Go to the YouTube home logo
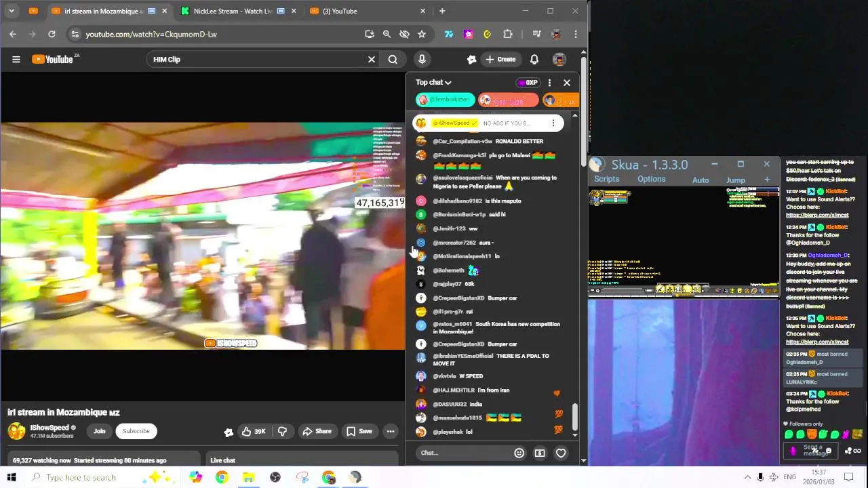 click(53, 60)
